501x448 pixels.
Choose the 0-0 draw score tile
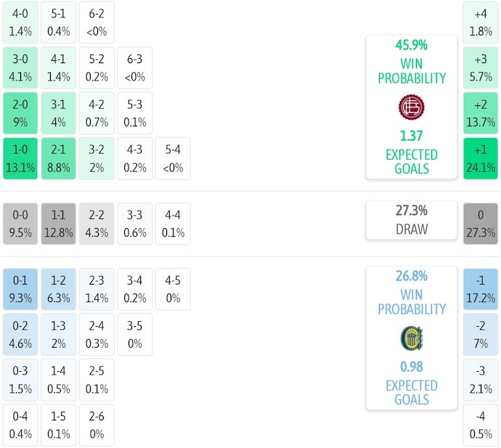[x=21, y=224]
